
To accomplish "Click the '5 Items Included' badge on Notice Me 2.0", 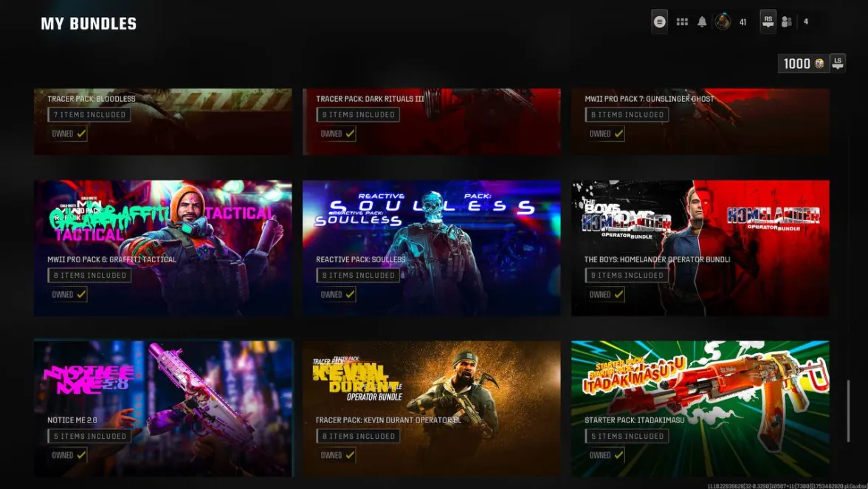I will (x=90, y=436).
